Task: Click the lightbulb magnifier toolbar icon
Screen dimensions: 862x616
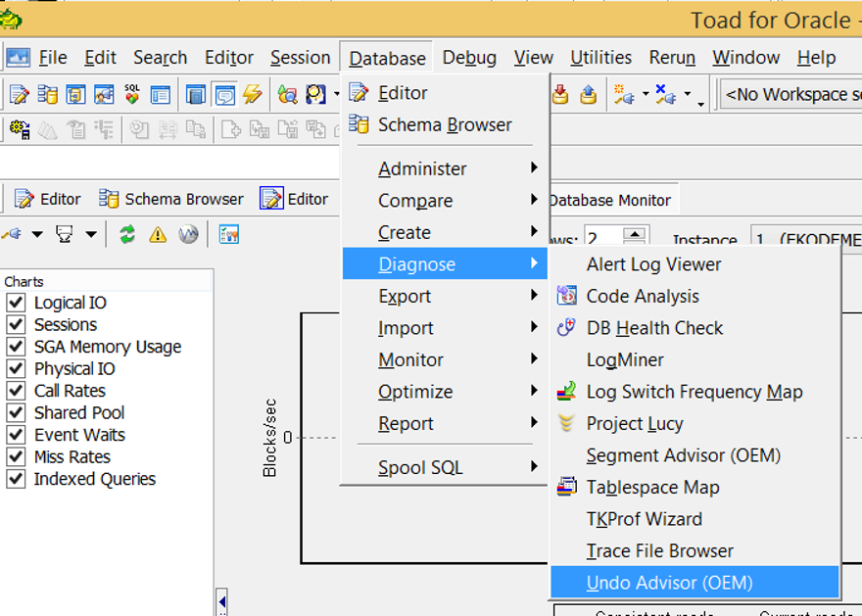Action: [316, 95]
